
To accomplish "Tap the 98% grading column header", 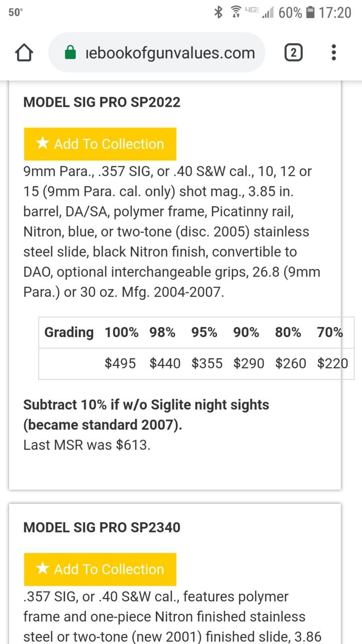I will tap(162, 332).
